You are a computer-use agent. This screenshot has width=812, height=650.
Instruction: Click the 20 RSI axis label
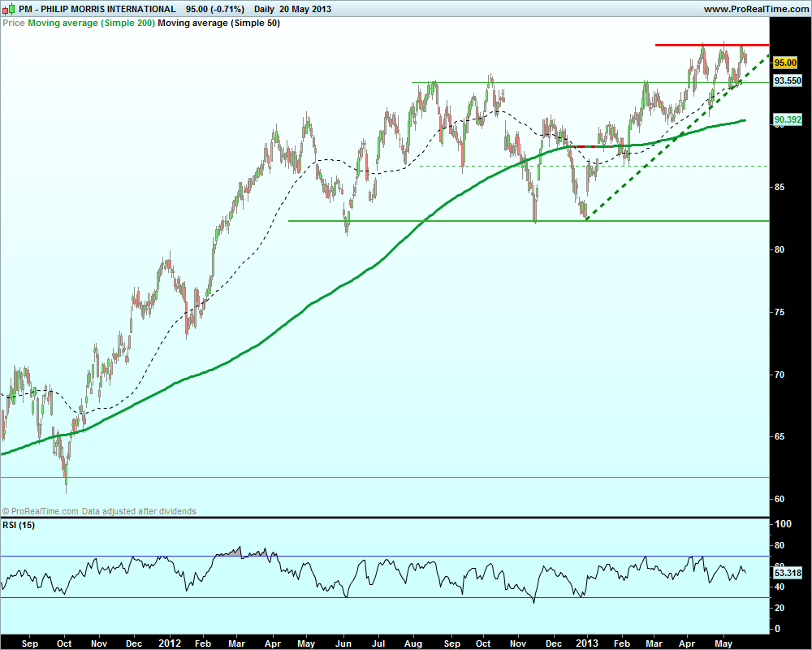point(780,608)
